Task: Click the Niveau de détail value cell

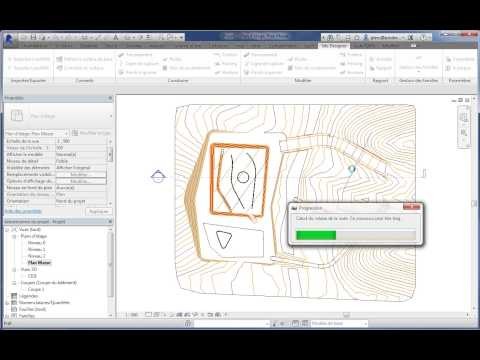Action: point(81,161)
